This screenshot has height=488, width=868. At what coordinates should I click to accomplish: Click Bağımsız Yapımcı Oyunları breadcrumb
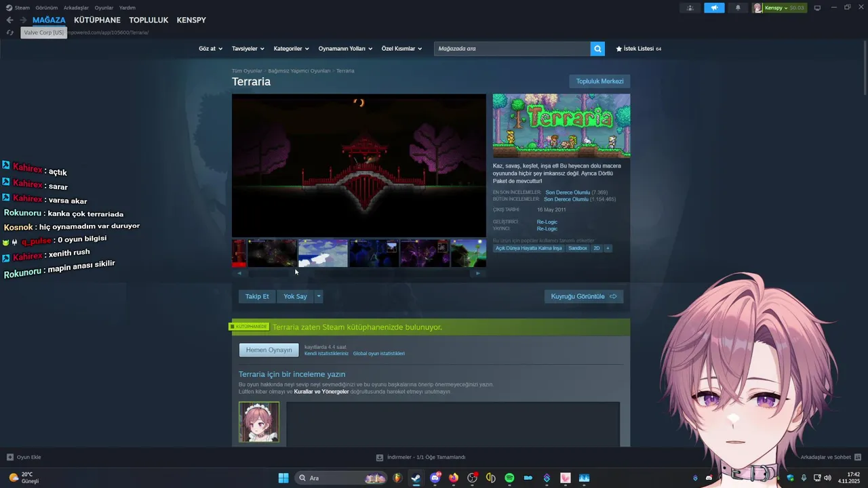[x=299, y=70]
